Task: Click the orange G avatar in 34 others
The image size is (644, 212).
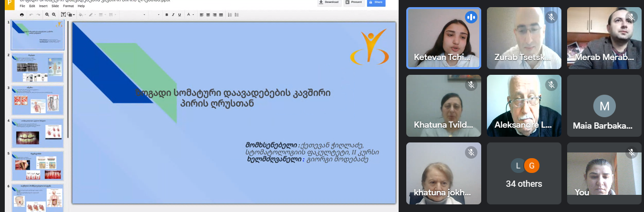Action: tap(531, 165)
